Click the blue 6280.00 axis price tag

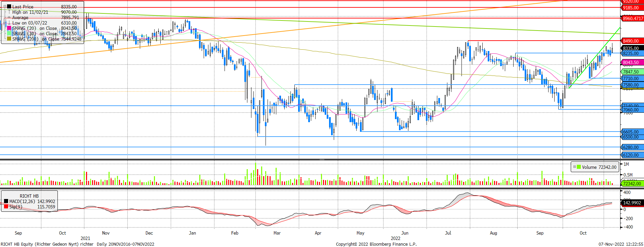pos(632,147)
